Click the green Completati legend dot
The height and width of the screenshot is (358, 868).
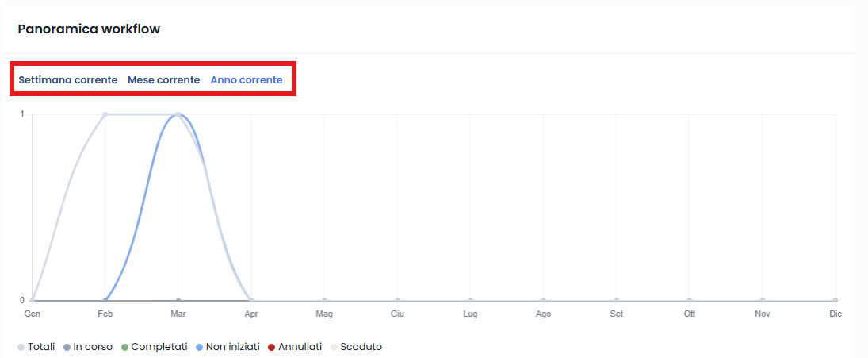124,348
